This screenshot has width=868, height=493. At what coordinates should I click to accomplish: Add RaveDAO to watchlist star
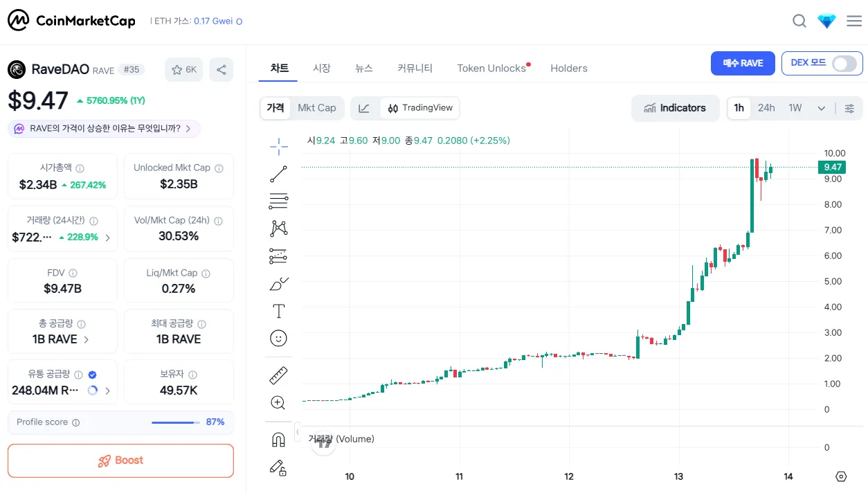click(x=184, y=69)
